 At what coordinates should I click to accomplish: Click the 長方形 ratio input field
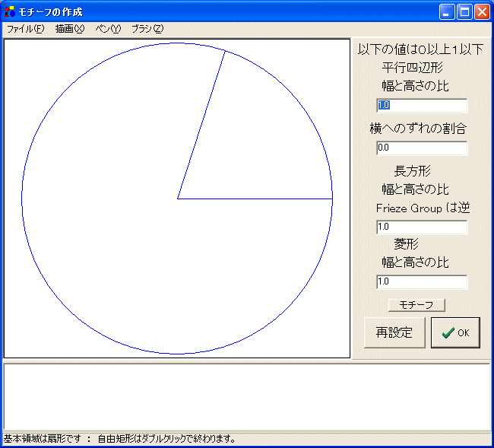click(x=422, y=227)
